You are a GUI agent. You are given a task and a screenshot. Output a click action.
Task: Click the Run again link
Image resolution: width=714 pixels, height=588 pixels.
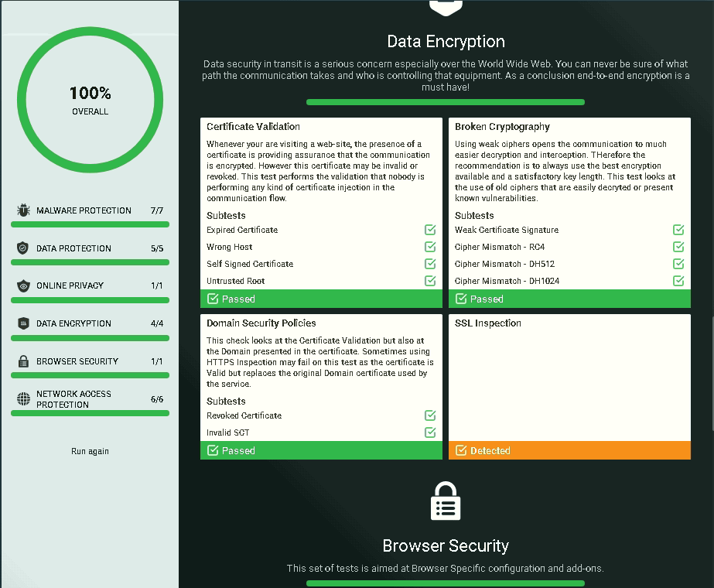(90, 451)
